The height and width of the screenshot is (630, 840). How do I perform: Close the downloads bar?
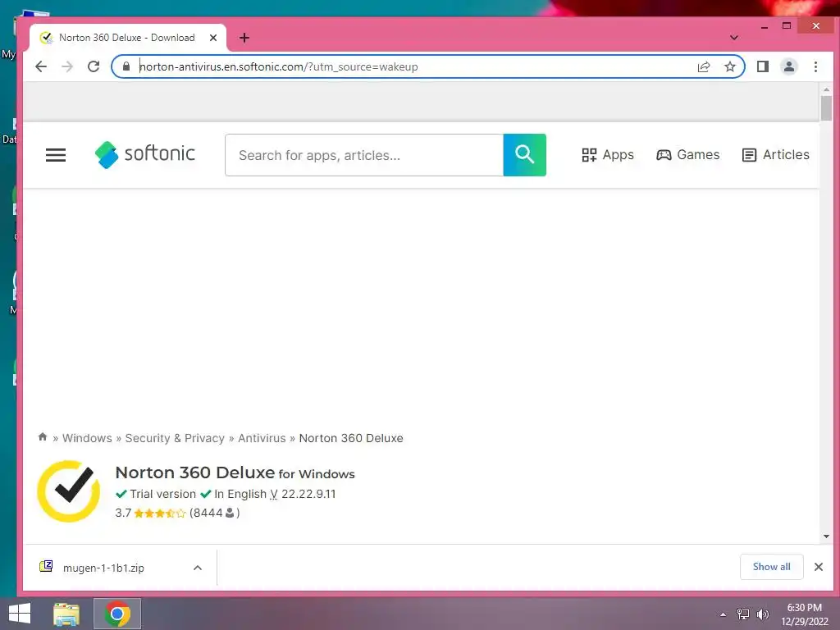coord(819,567)
